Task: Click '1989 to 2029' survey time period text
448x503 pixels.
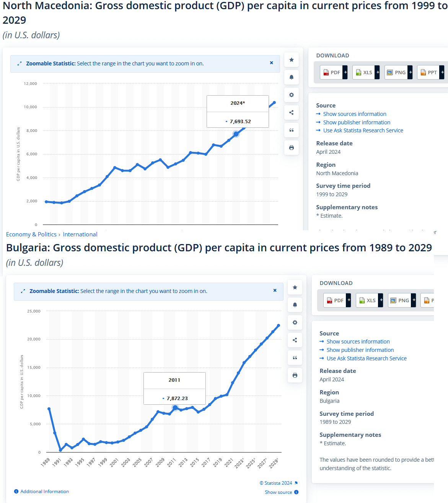Action: coord(335,422)
